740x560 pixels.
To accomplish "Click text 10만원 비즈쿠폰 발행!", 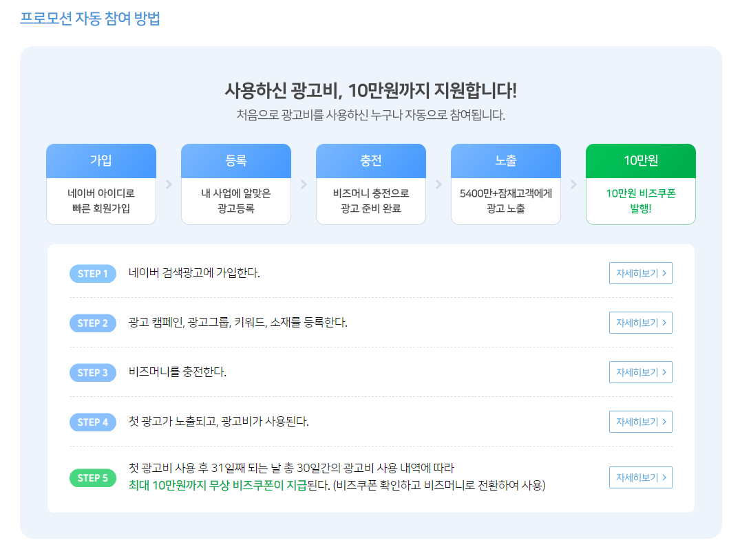I will [x=641, y=201].
